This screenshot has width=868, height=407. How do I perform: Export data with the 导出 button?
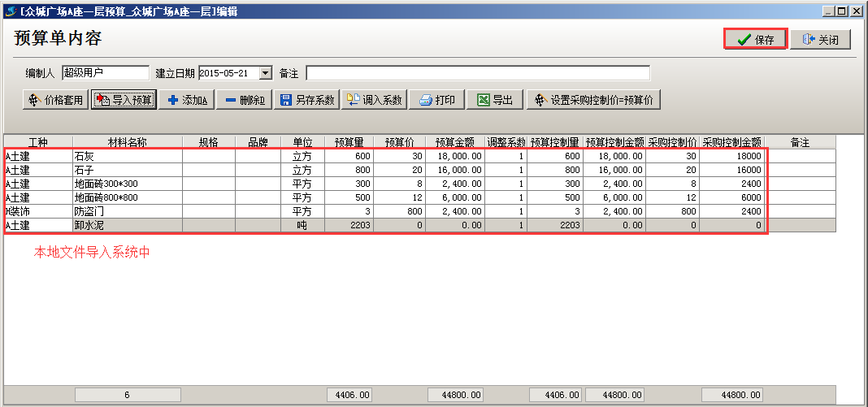495,100
